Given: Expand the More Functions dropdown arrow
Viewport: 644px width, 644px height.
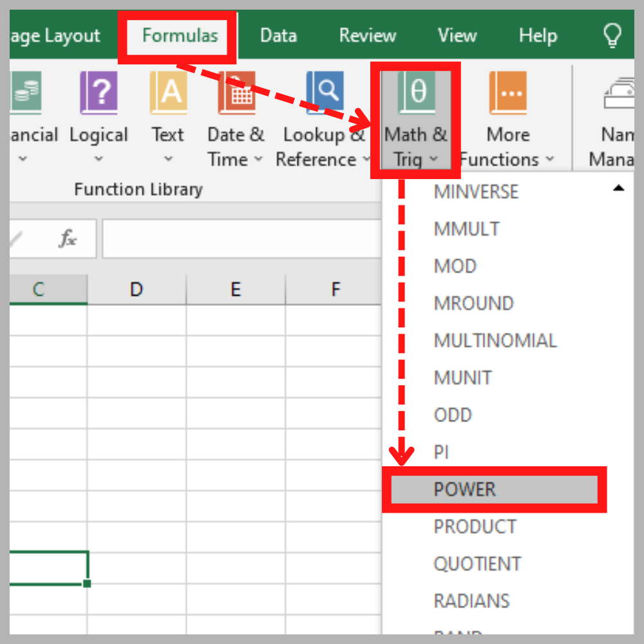Looking at the screenshot, I should (x=551, y=159).
